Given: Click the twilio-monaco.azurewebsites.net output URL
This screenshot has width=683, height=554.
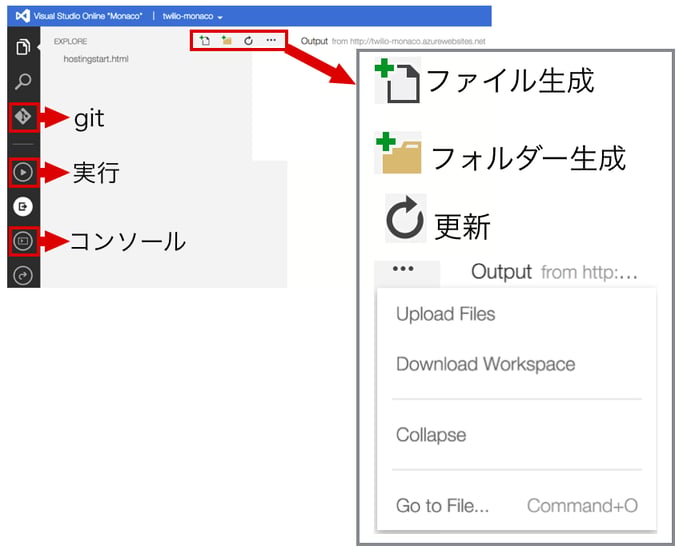Looking at the screenshot, I should point(418,41).
